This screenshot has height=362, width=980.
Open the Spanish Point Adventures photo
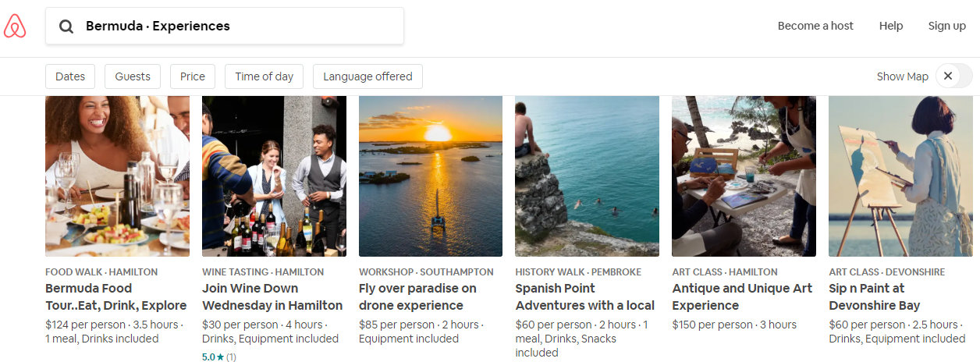point(587,176)
